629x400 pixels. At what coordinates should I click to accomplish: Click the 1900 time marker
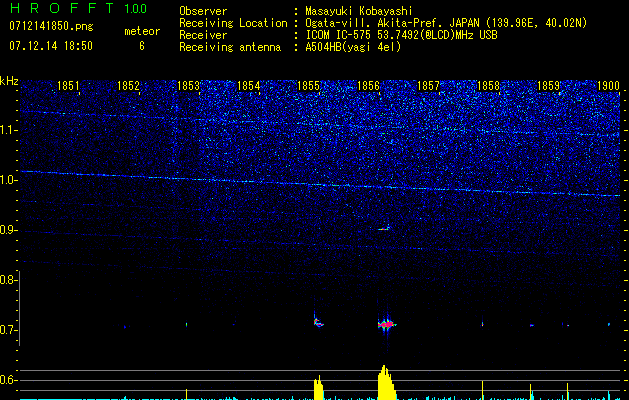point(609,85)
